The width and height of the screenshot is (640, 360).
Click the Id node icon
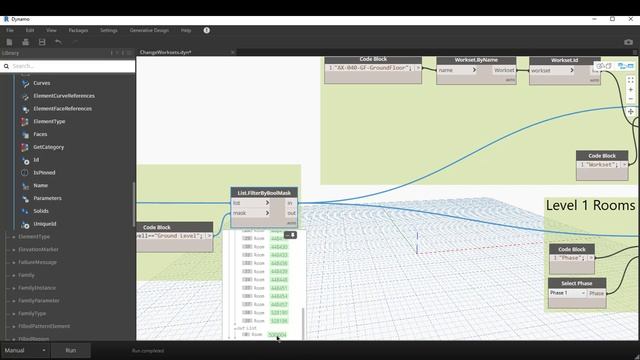pyautogui.click(x=25, y=160)
